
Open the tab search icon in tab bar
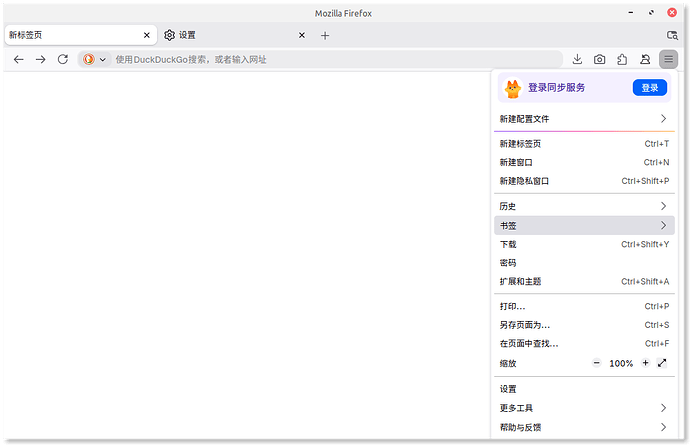(x=672, y=35)
